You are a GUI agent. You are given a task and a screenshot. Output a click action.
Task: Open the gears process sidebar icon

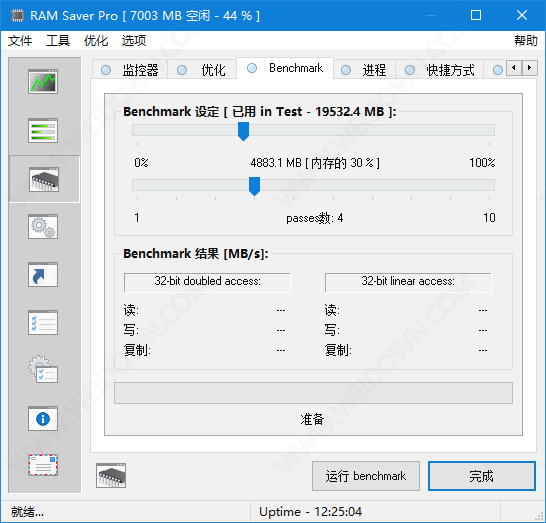(43, 227)
